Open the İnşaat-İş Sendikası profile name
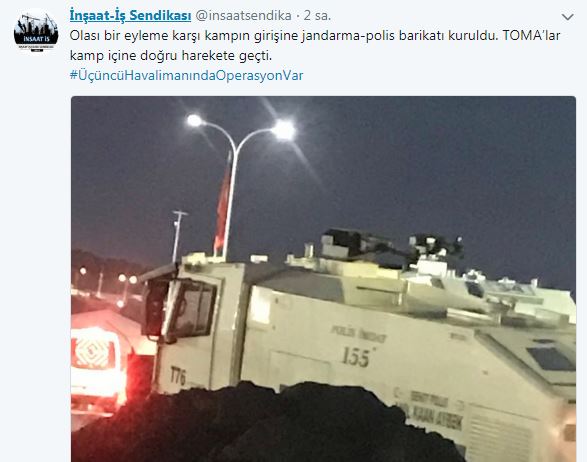Screen dimensions: 587x462 coord(130,16)
